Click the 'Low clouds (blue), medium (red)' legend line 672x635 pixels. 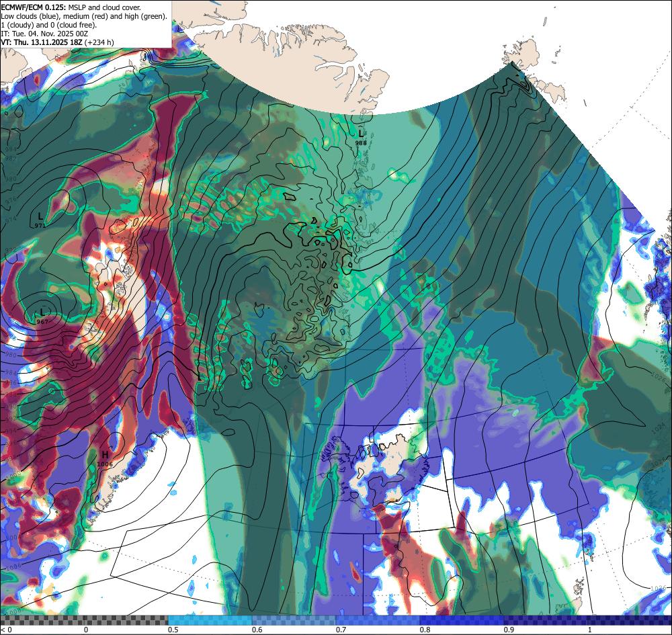pyautogui.click(x=84, y=16)
